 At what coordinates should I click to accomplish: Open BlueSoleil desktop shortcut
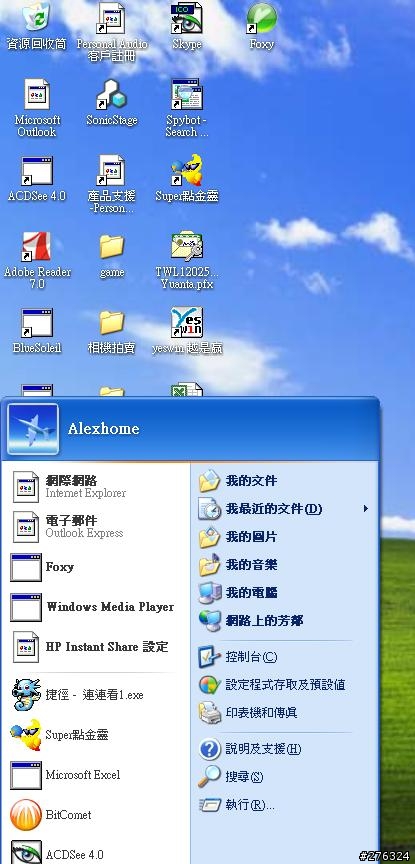click(37, 331)
